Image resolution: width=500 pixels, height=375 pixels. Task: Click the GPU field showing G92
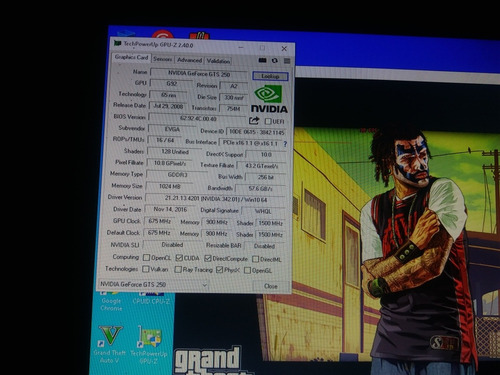pyautogui.click(x=171, y=83)
